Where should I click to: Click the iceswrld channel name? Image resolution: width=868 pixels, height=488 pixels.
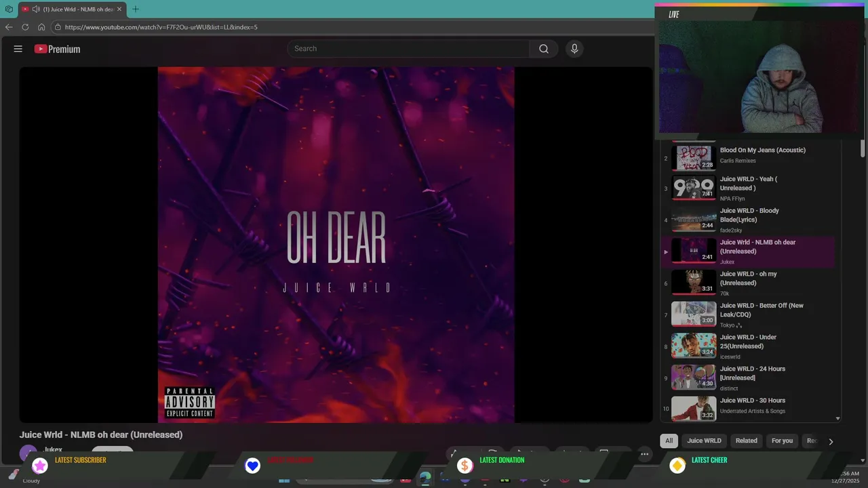click(730, 357)
